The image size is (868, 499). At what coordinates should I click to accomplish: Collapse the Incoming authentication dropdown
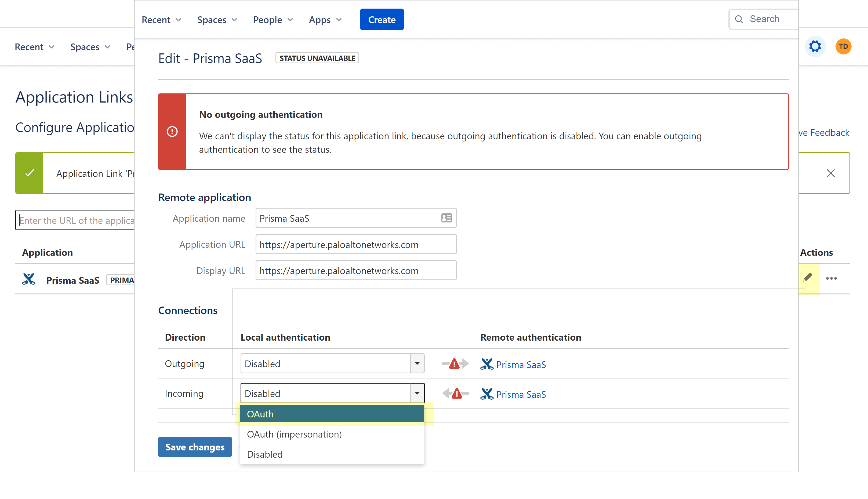click(417, 394)
